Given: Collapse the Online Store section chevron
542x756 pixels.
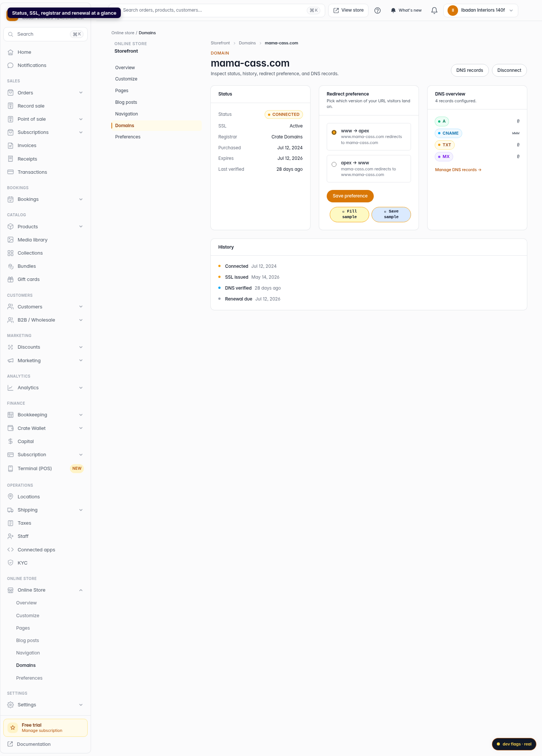Looking at the screenshot, I should click(x=81, y=590).
